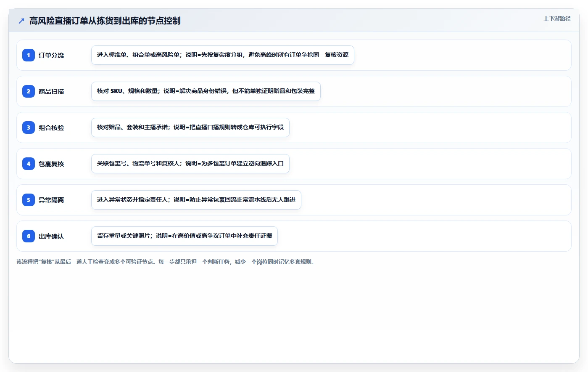Click the title 高风险直播订单从拣货到出库的节点控制

(x=105, y=21)
